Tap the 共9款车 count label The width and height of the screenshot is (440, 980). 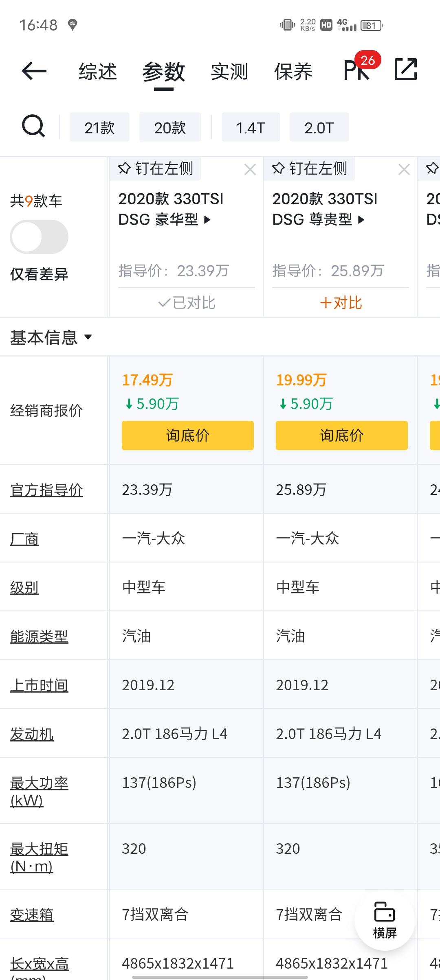(x=36, y=201)
